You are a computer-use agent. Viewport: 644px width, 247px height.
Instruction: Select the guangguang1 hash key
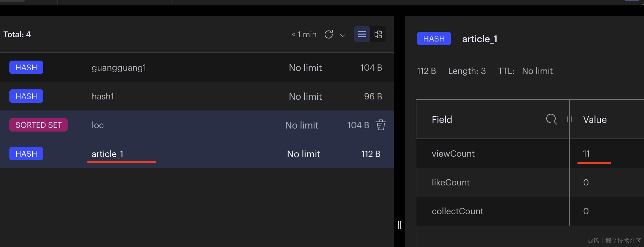click(119, 68)
